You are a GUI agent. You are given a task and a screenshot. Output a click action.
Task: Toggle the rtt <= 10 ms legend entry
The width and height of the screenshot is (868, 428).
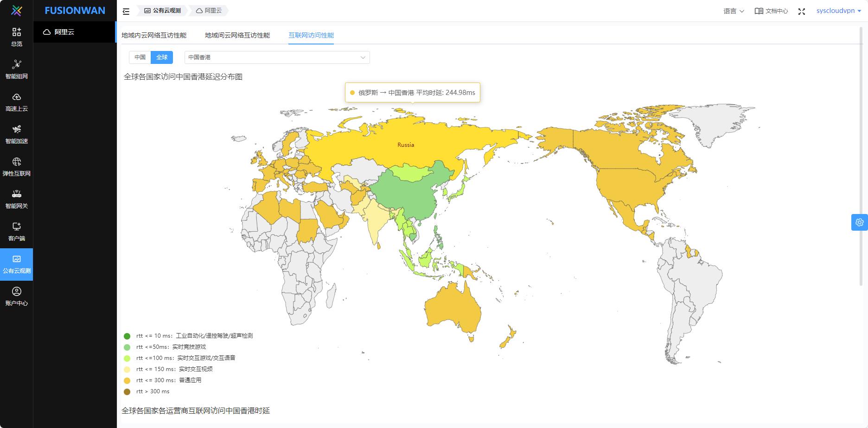click(188, 336)
